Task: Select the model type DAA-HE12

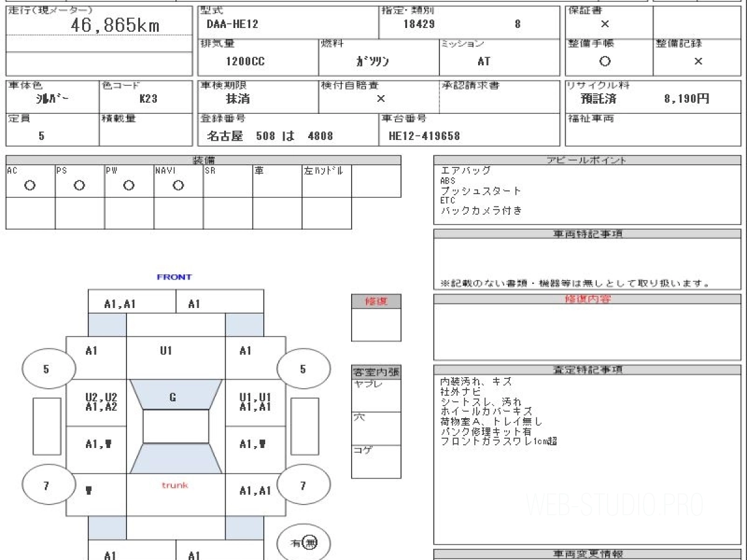Action: click(x=232, y=24)
